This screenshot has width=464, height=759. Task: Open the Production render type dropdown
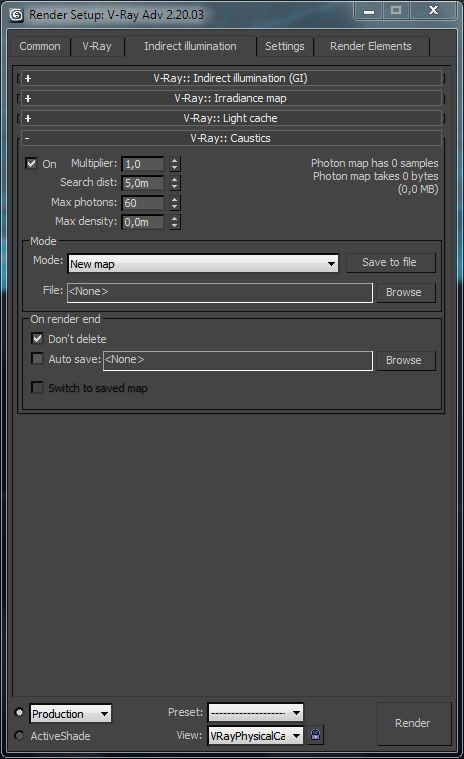(71, 713)
